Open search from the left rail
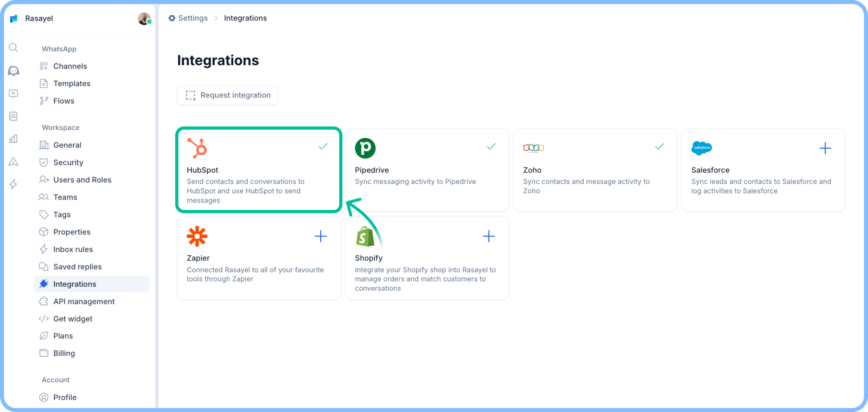This screenshot has width=868, height=412. tap(14, 48)
